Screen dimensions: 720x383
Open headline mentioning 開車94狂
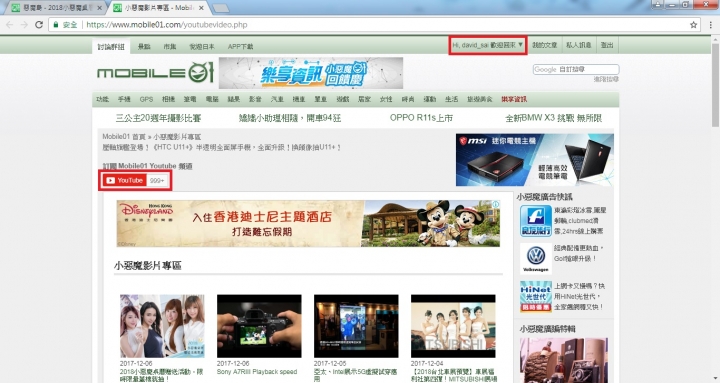point(290,118)
